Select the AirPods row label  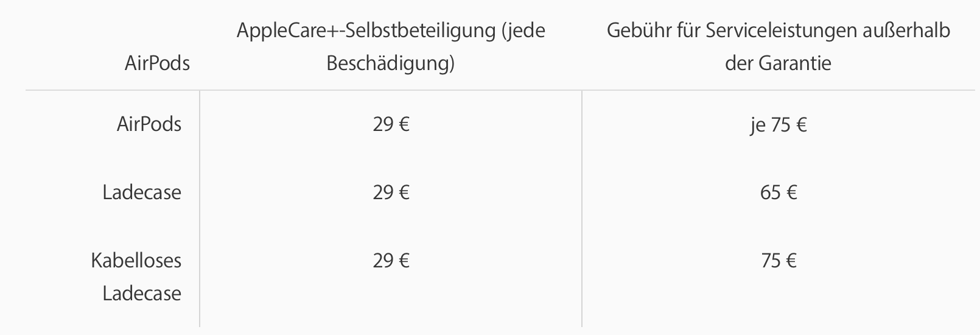[149, 124]
